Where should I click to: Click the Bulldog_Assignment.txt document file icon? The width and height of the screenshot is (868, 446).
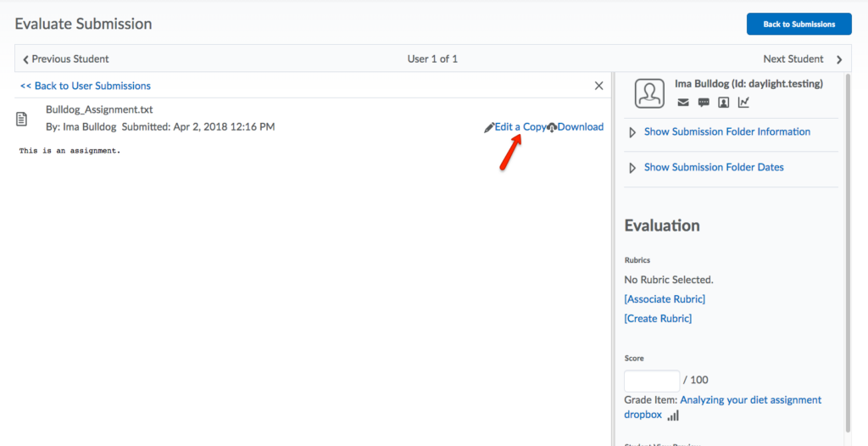click(23, 119)
